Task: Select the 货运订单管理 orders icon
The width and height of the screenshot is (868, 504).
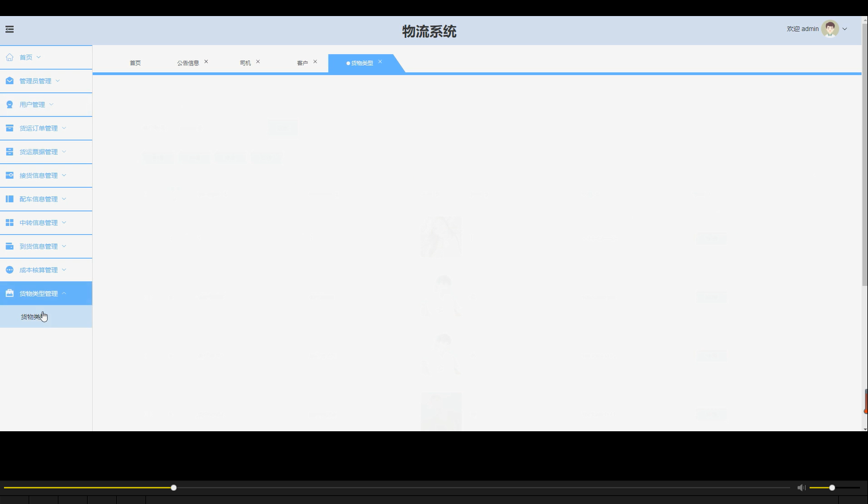Action: coord(9,128)
